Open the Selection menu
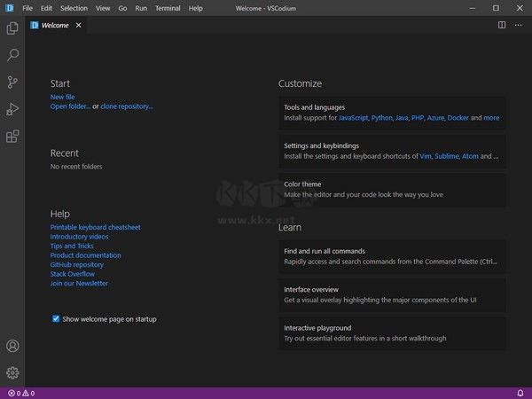 [74, 8]
